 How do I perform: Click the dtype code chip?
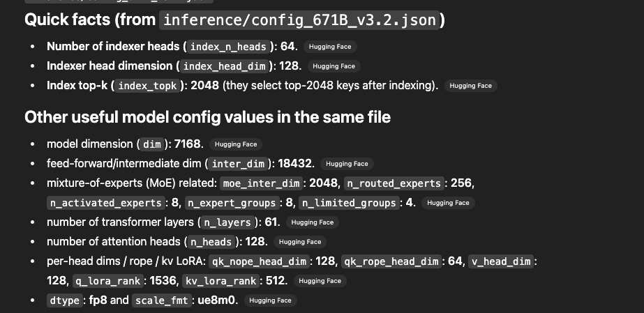tap(63, 300)
